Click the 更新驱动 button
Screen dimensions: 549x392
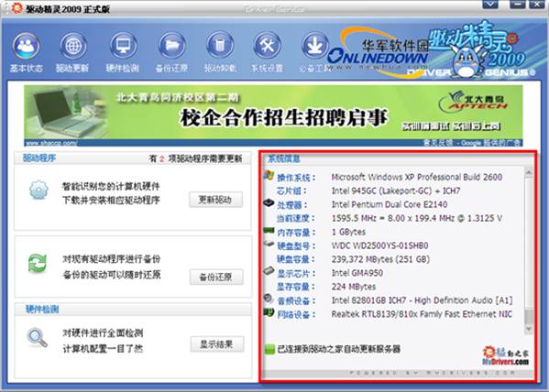(215, 200)
